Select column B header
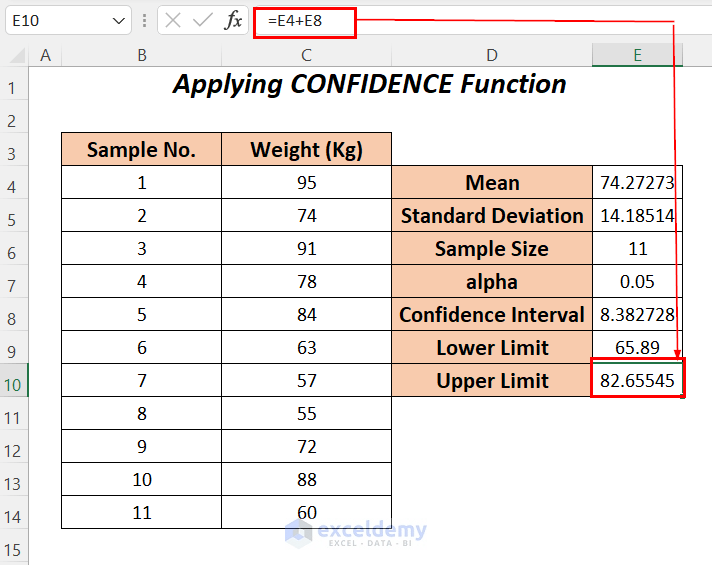The height and width of the screenshot is (565, 712). [142, 55]
